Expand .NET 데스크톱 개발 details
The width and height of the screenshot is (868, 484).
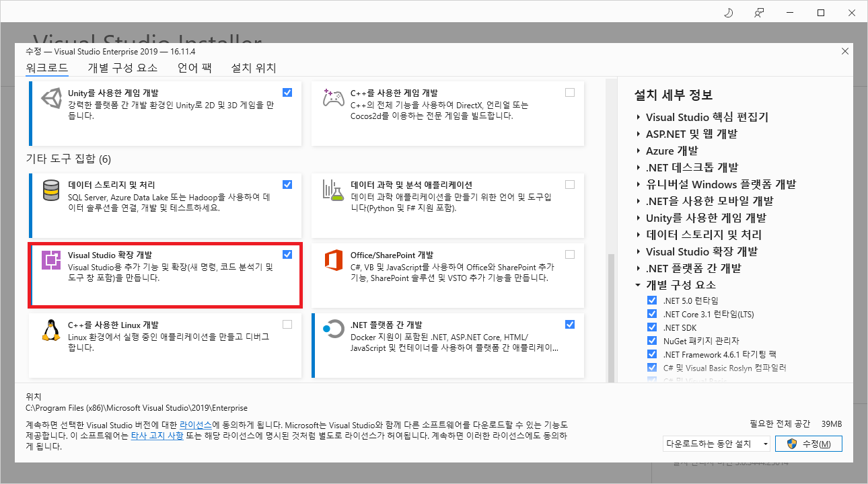click(x=638, y=167)
